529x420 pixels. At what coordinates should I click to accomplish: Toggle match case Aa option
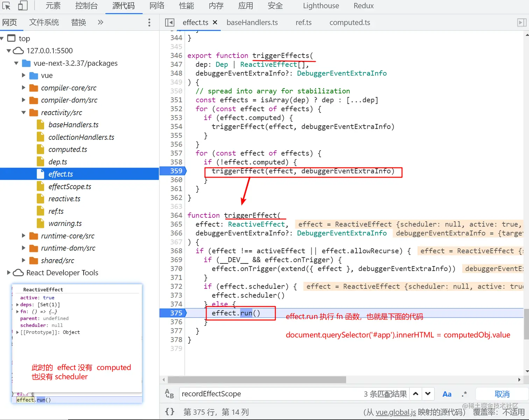(447, 394)
